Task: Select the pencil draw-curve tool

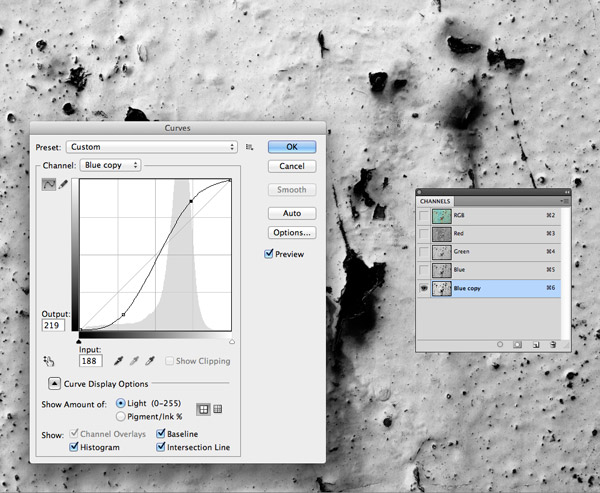Action: tap(64, 185)
